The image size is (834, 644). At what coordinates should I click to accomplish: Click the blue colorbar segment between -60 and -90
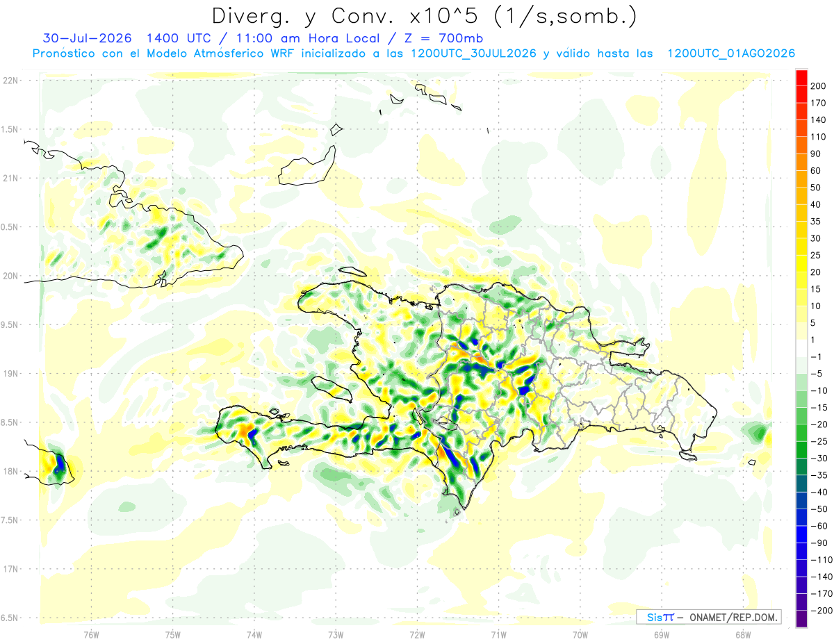801,534
